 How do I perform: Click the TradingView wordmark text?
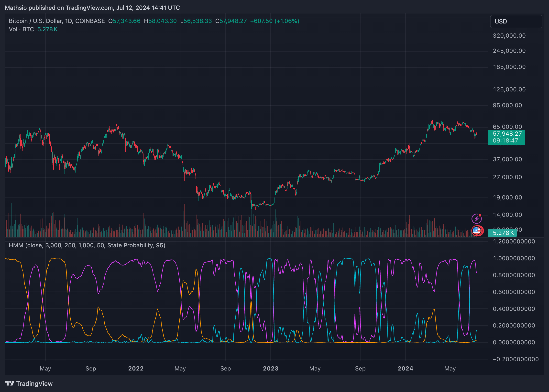coord(34,383)
